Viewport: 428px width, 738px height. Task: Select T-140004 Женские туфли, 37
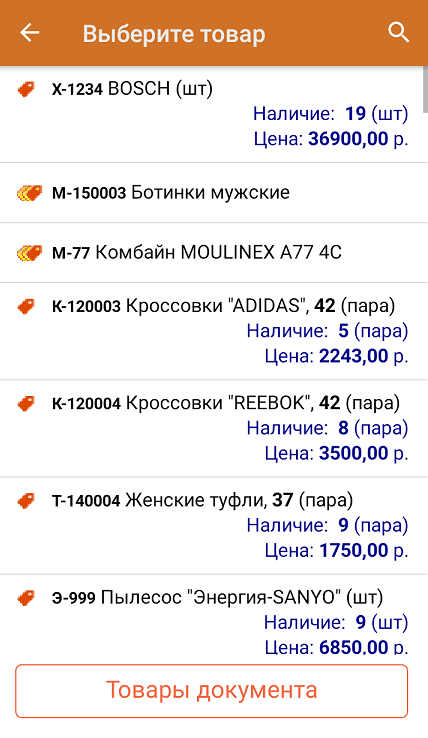[x=213, y=526]
